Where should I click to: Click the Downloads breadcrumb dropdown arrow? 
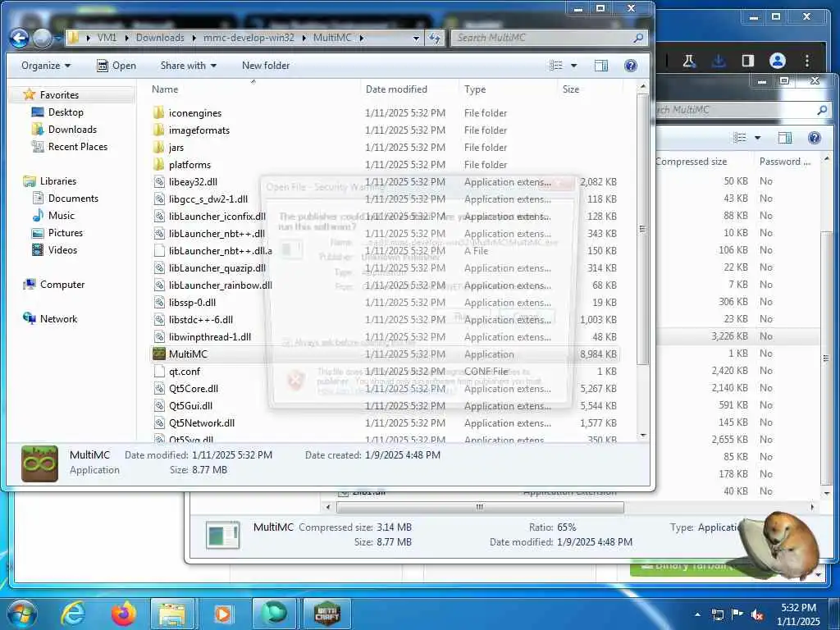pyautogui.click(x=193, y=38)
